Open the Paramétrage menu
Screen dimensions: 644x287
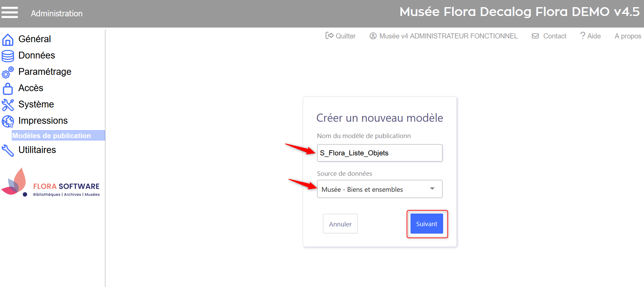coord(45,72)
